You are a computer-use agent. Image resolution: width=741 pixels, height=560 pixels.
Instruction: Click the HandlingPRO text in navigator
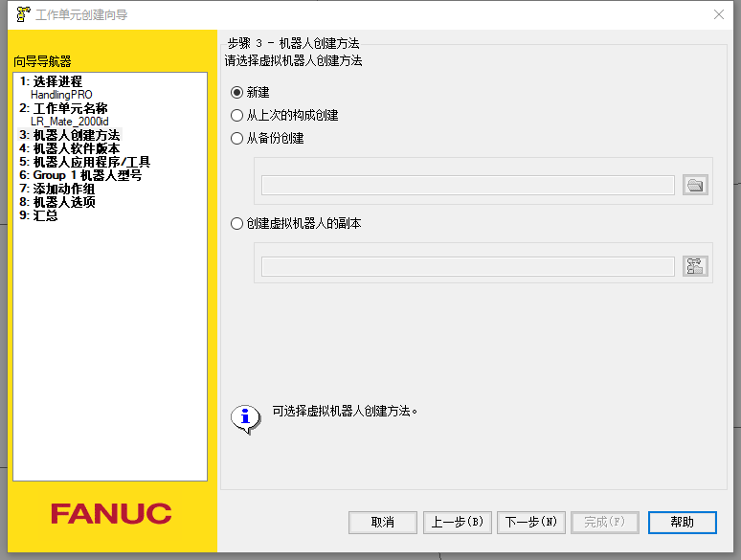61,95
